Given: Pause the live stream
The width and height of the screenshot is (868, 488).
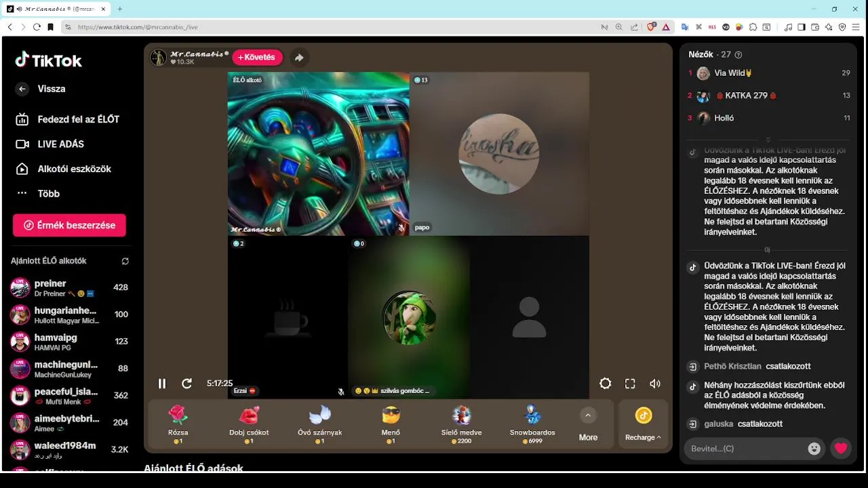Looking at the screenshot, I should click(x=162, y=384).
